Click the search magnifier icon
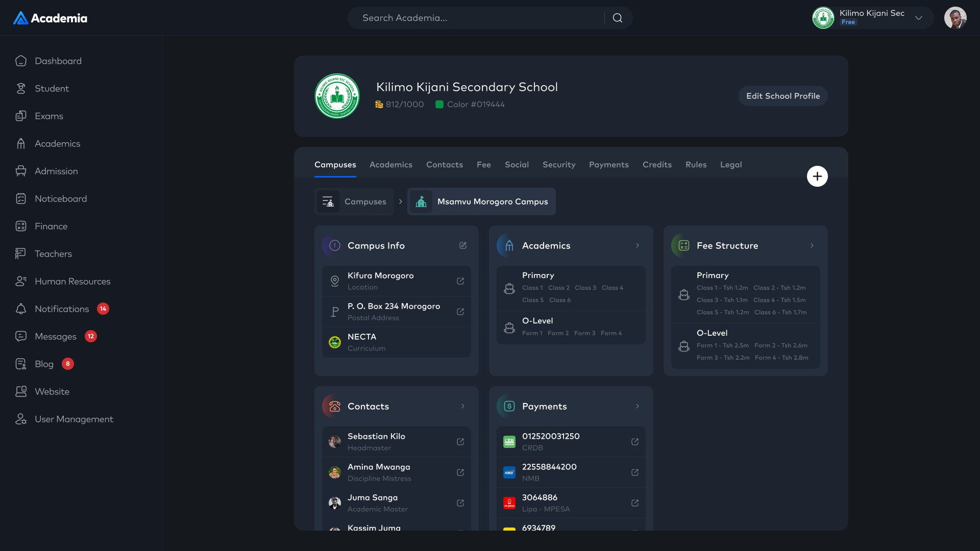Viewport: 980px width, 551px height. click(x=618, y=18)
